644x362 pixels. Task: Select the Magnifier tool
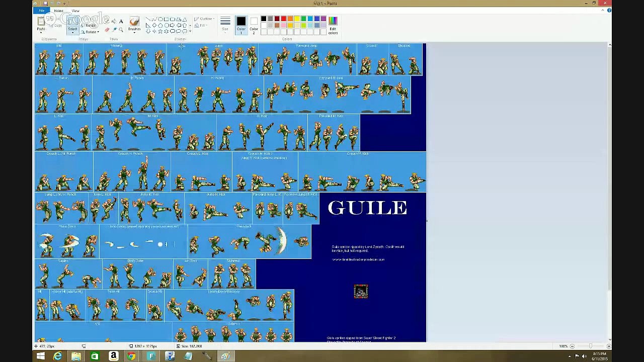121,30
